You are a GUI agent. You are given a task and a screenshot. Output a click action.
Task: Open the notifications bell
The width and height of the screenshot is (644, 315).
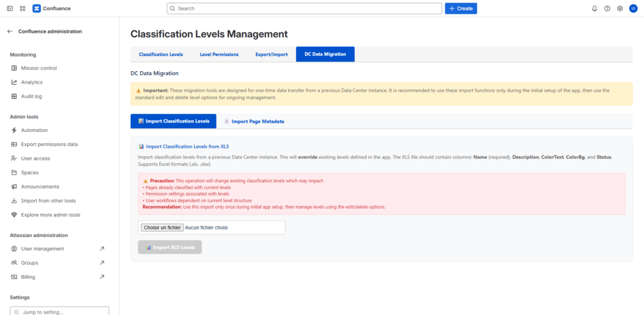point(594,8)
